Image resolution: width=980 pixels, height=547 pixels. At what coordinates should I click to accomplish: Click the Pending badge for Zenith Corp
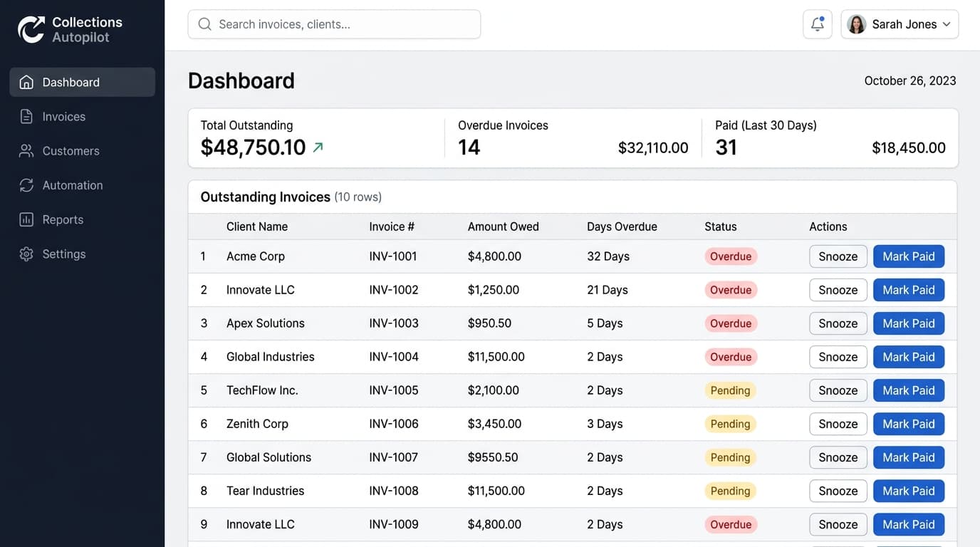tap(731, 424)
